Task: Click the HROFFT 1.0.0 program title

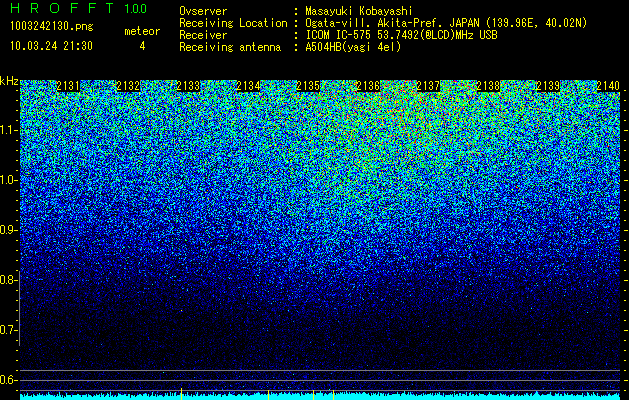Action: tap(79, 8)
